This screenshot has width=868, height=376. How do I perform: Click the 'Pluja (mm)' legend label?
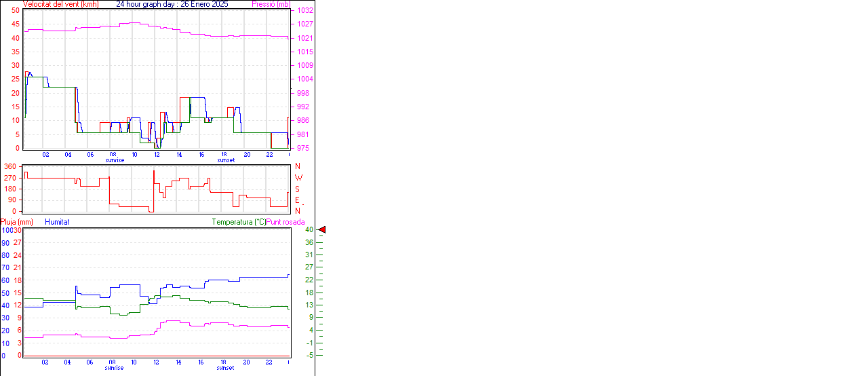click(17, 222)
